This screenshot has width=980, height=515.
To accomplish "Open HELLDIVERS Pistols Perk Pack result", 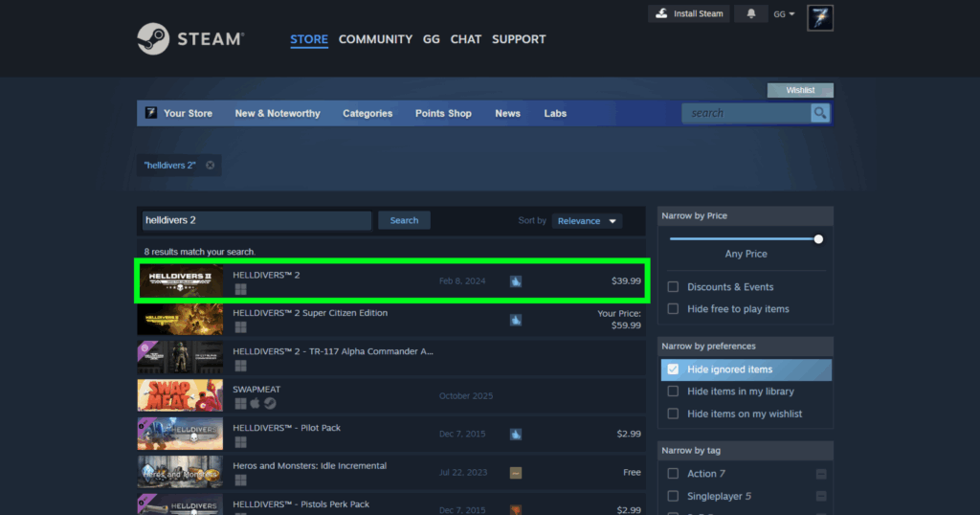I will pos(391,505).
